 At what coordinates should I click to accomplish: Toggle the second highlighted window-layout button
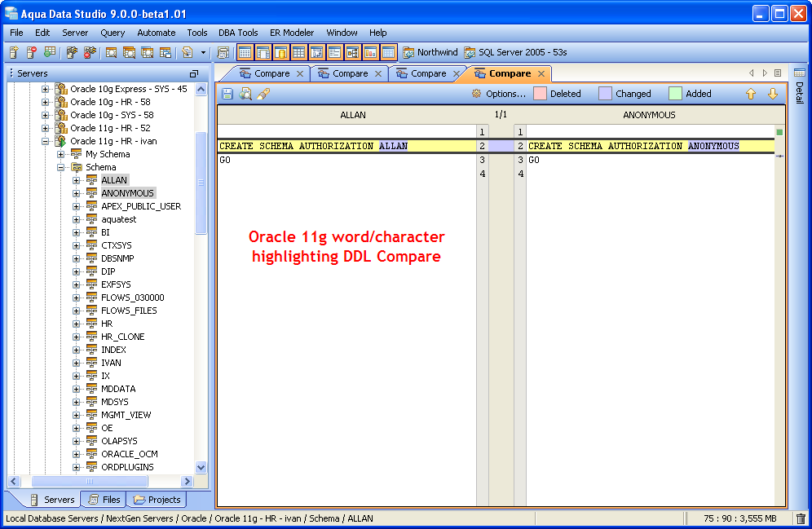(263, 52)
